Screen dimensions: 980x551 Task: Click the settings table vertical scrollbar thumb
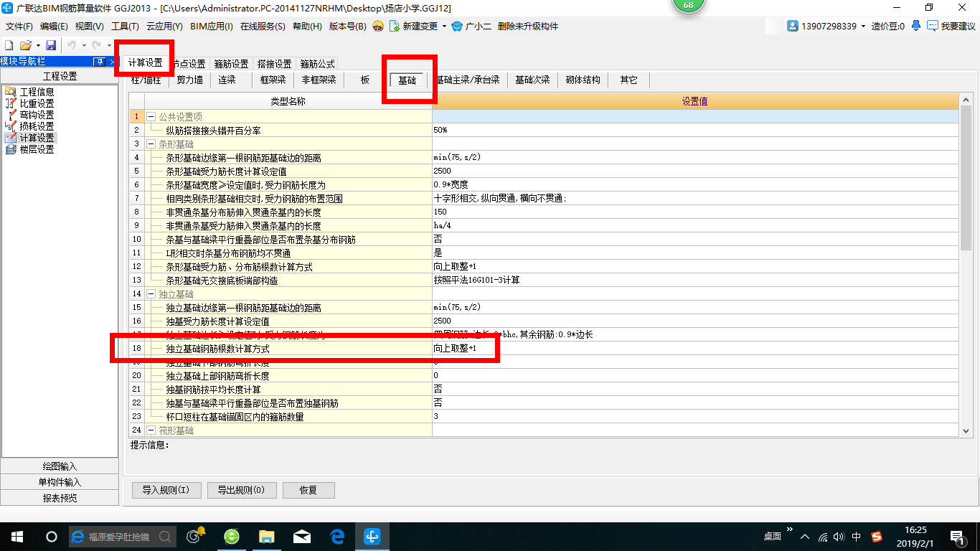(x=965, y=177)
